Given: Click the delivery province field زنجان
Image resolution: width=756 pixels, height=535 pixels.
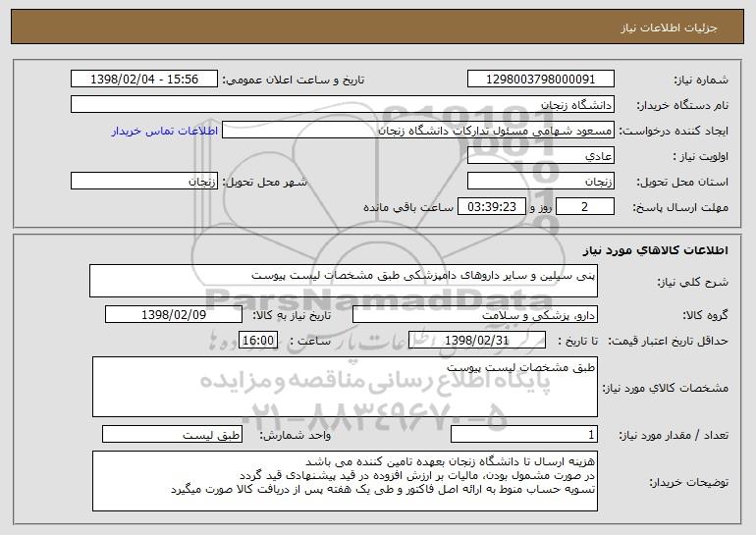Looking at the screenshot, I should tap(540, 182).
